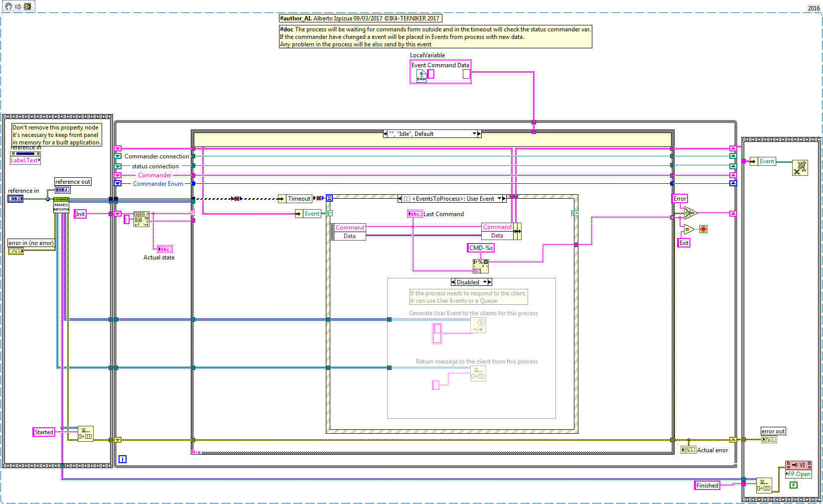
Task: Select the disabled Generate User Event node
Action: [478, 325]
